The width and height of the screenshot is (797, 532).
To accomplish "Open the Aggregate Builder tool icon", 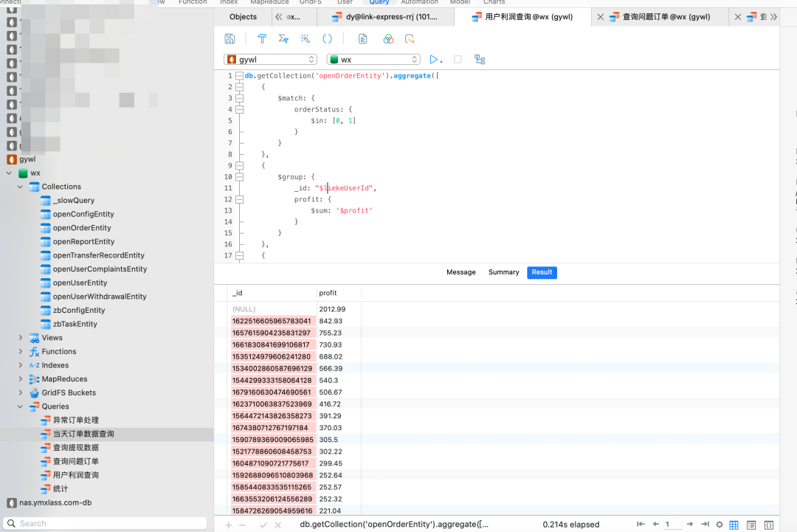I will coord(283,38).
